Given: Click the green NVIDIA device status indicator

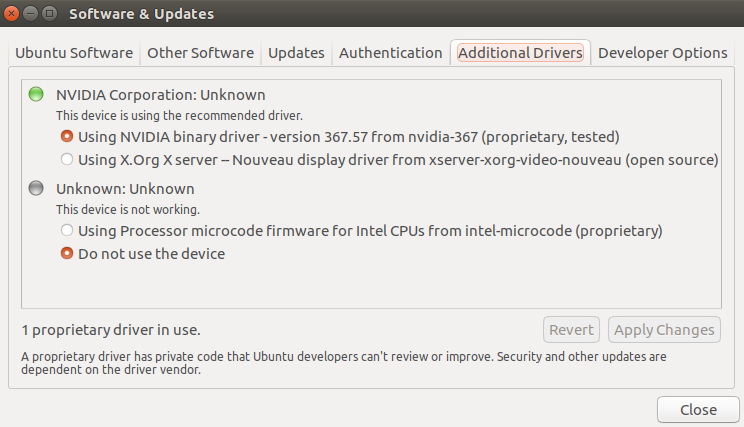Looking at the screenshot, I should click(x=36, y=94).
